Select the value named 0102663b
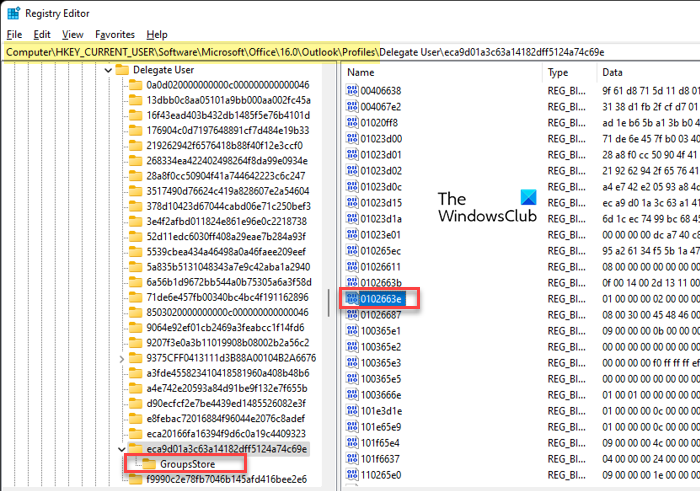The height and width of the screenshot is (491, 700). (x=381, y=283)
